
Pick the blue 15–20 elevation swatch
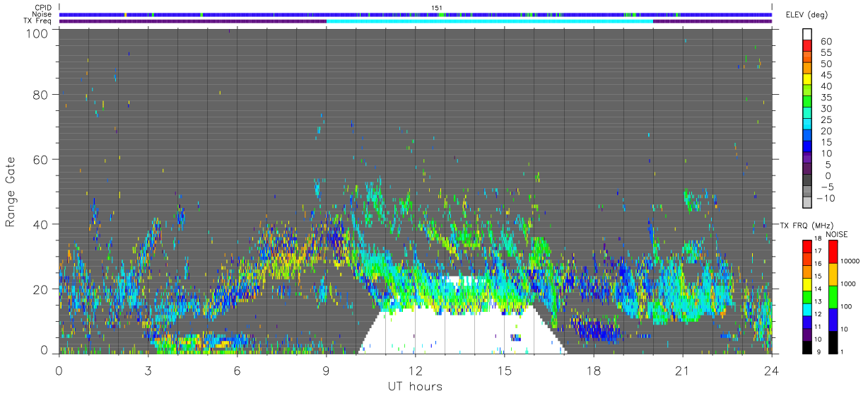click(807, 134)
